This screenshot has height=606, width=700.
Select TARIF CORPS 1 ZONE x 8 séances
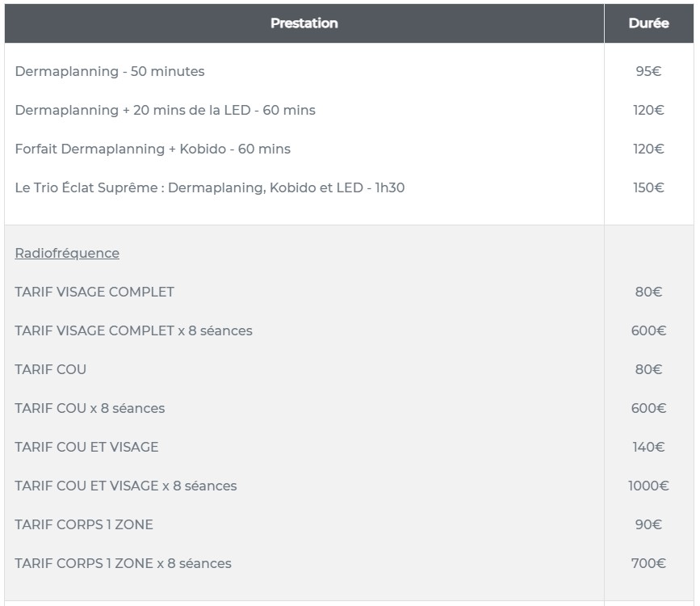pos(123,563)
